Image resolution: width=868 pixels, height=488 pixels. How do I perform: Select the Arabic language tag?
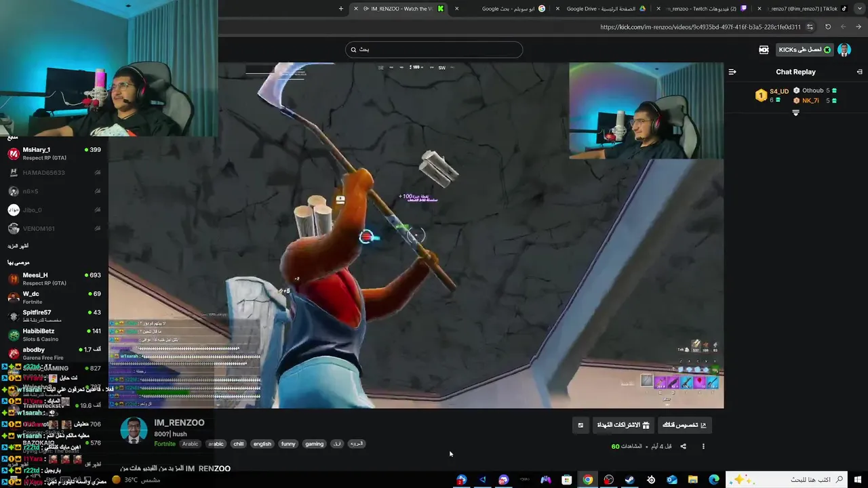click(191, 444)
